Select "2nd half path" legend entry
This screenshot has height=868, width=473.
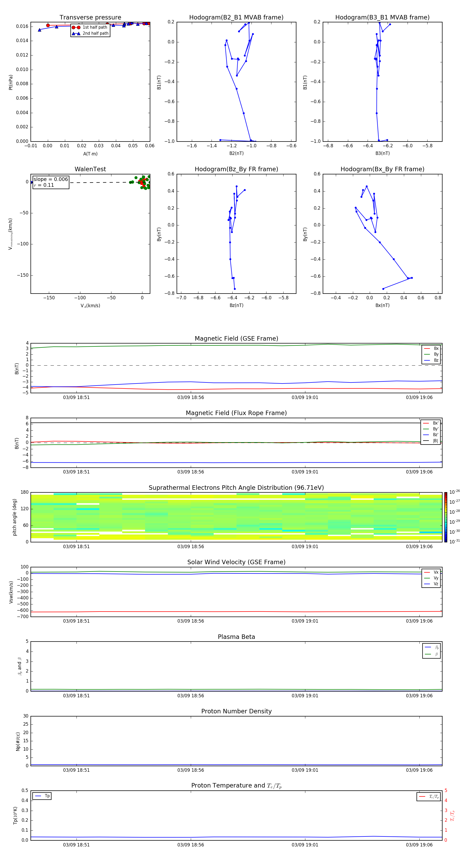pyautogui.click(x=90, y=33)
